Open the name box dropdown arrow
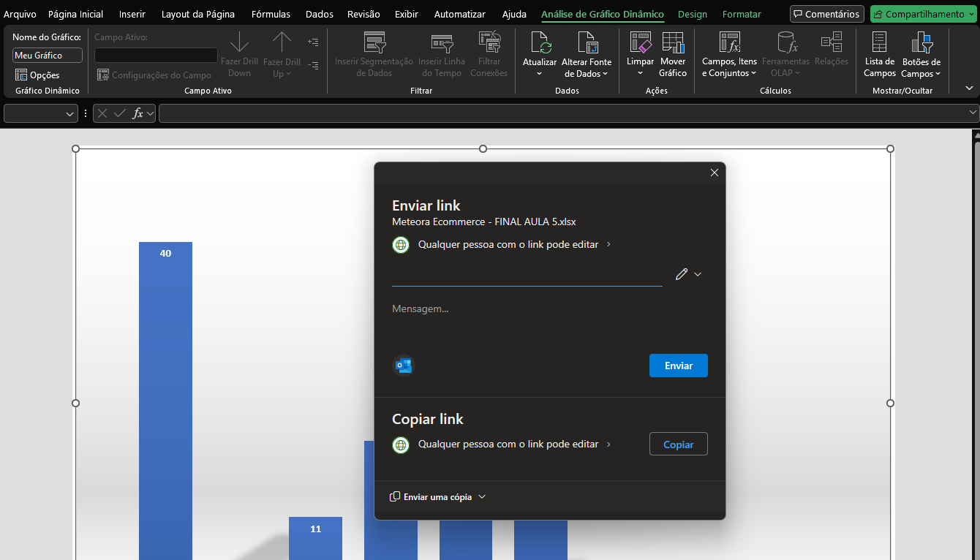 point(70,113)
